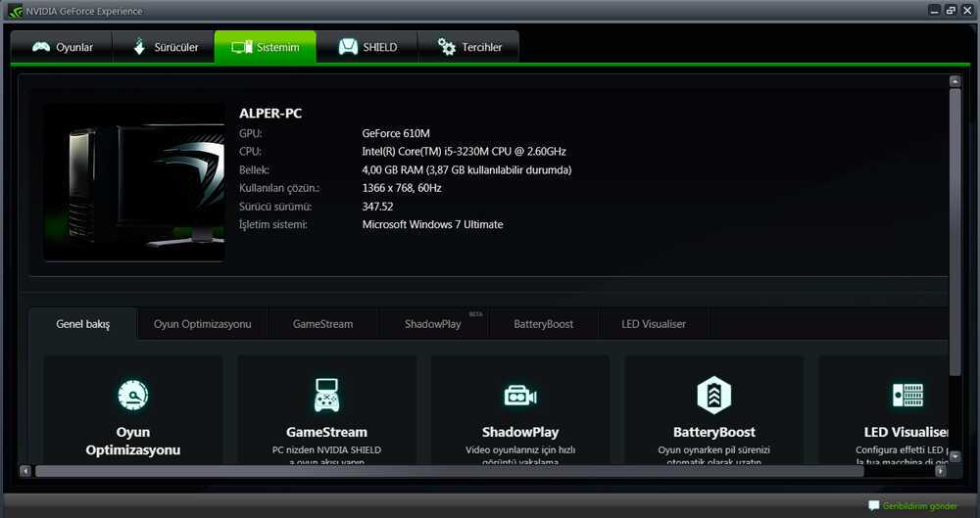The width and height of the screenshot is (980, 518).
Task: Select the BatteryBoost sub-tab
Action: point(543,324)
